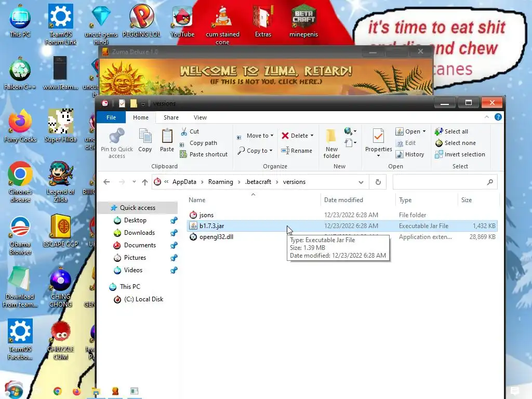Click Select none
The width and height of the screenshot is (532, 399).
click(x=455, y=143)
